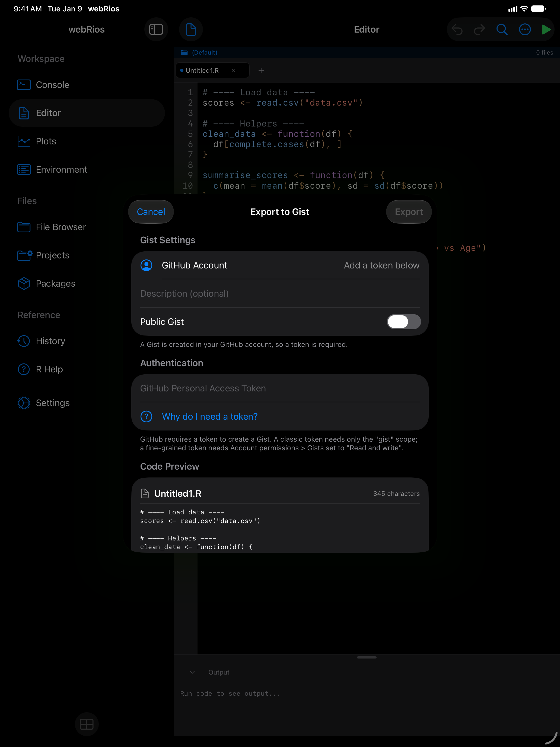This screenshot has height=747, width=560.
Task: Open the more options ellipsis icon
Action: pyautogui.click(x=524, y=29)
